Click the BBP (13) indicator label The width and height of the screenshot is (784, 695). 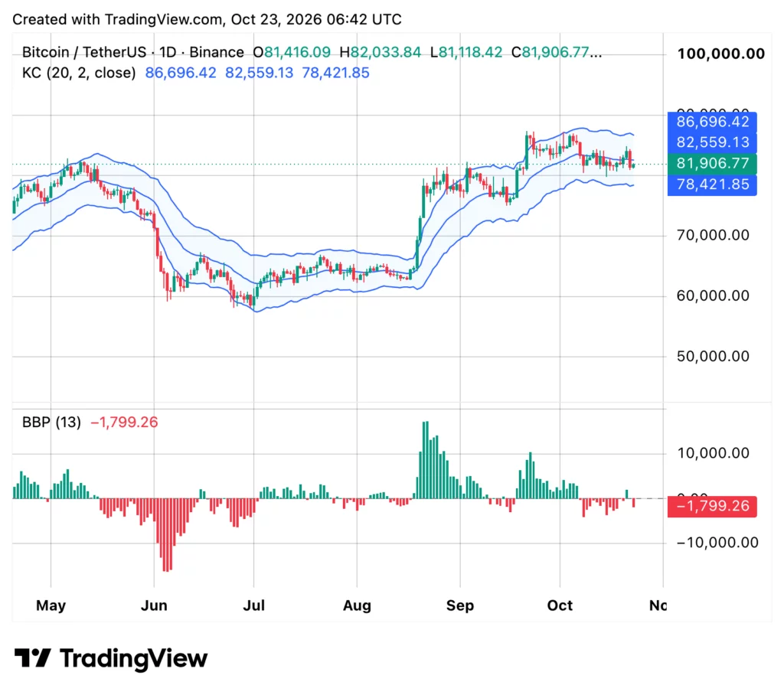point(51,423)
